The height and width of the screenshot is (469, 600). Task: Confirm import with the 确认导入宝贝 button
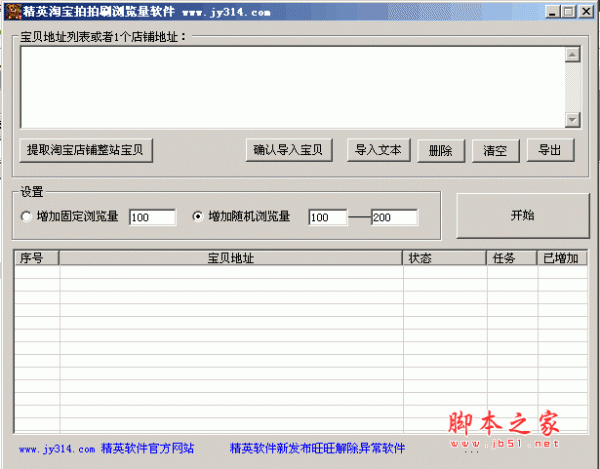click(289, 150)
